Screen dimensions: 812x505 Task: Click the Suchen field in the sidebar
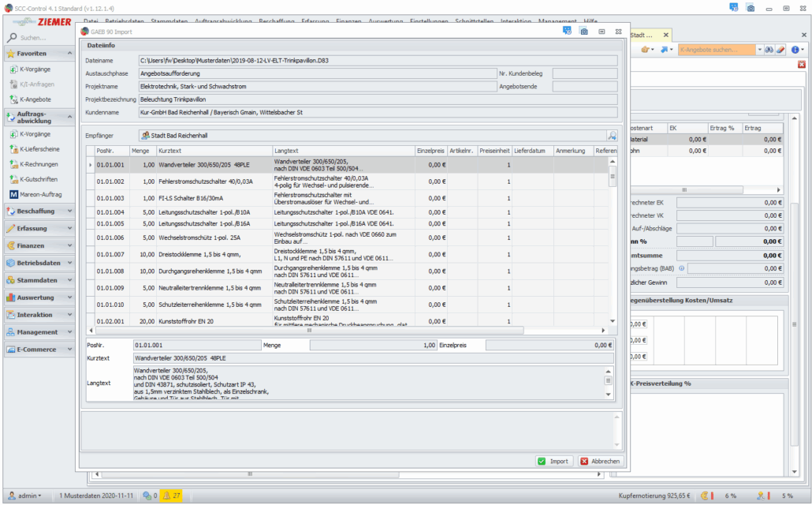[x=43, y=37]
